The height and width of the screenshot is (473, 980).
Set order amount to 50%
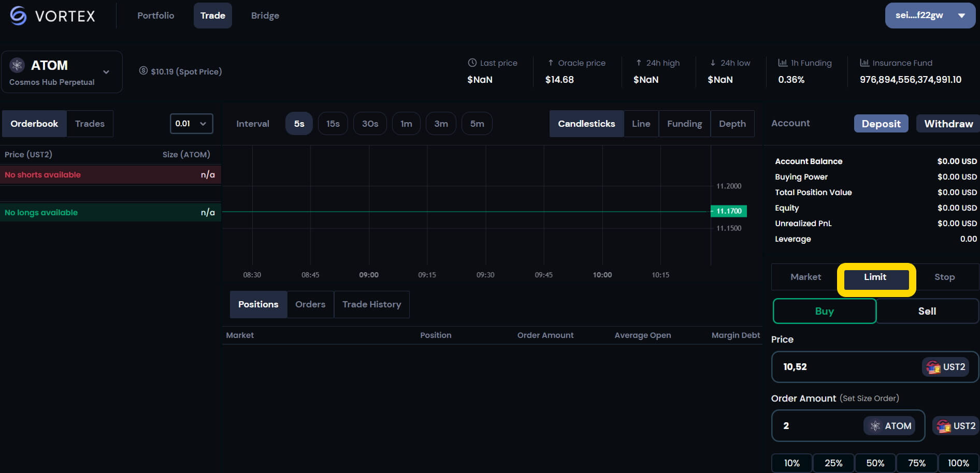point(875,463)
